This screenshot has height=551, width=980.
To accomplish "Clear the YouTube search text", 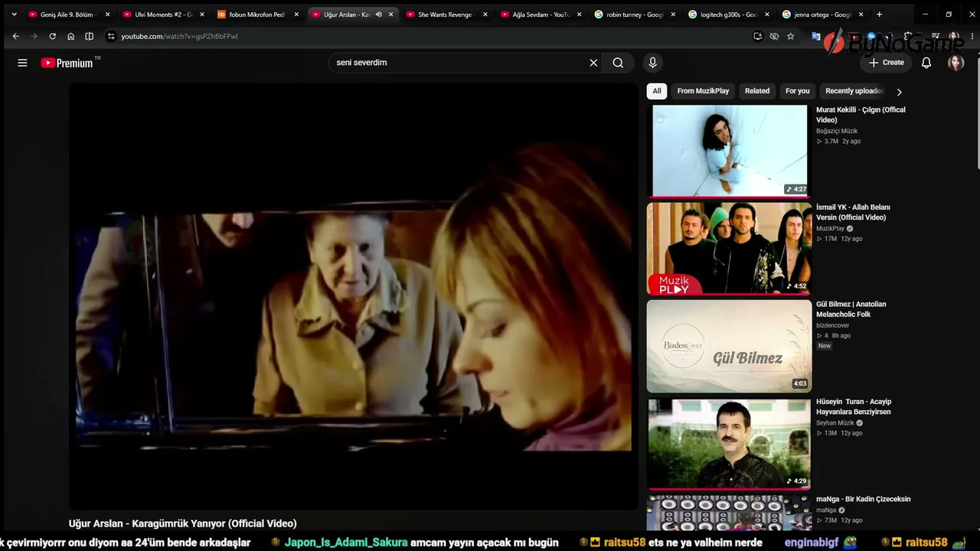I will [593, 63].
